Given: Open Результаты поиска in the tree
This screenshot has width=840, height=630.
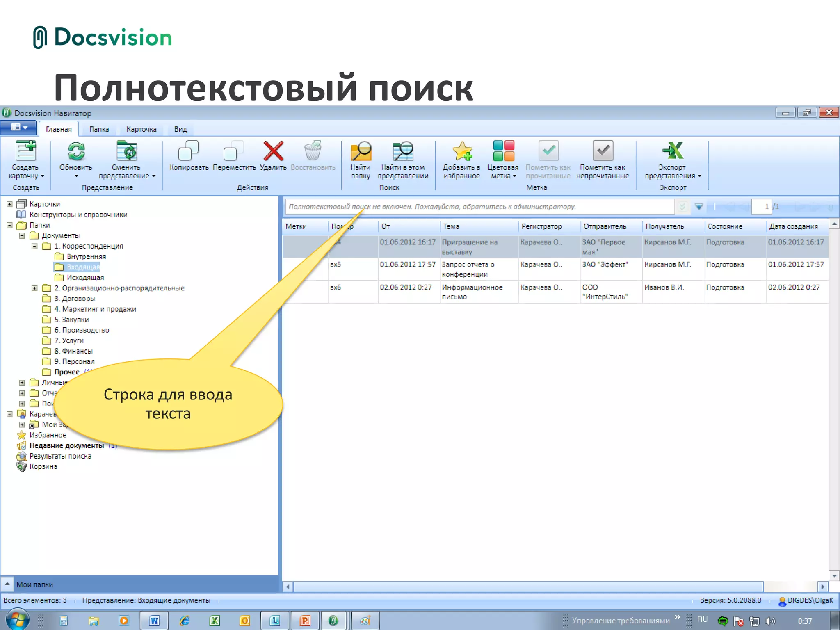Looking at the screenshot, I should (60, 456).
